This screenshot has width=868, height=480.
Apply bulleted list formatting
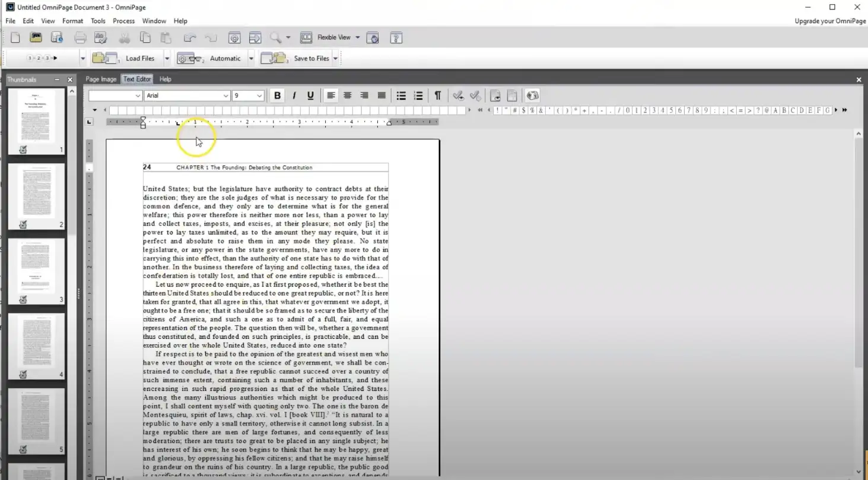(401, 96)
